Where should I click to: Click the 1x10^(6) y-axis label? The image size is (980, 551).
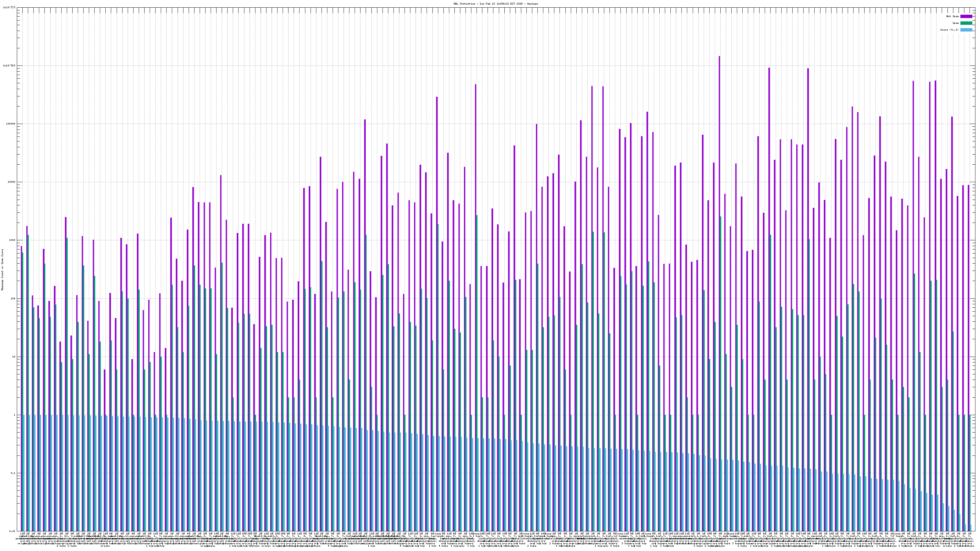(x=9, y=66)
